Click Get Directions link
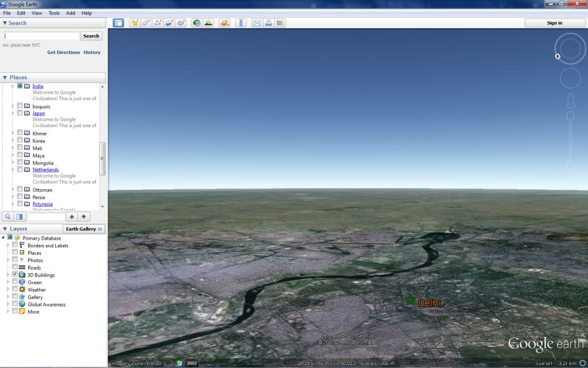588x368 pixels. pos(63,52)
